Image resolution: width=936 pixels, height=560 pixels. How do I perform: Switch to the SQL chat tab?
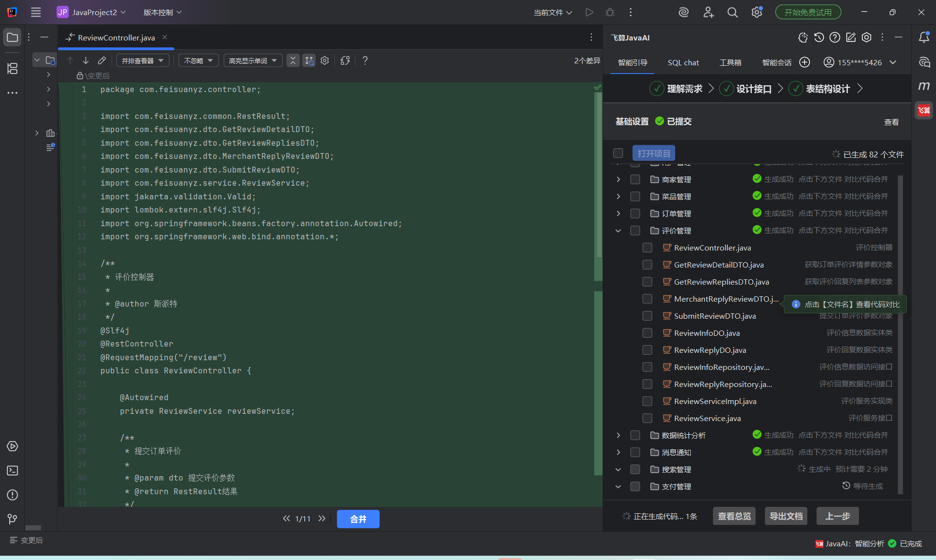[683, 62]
